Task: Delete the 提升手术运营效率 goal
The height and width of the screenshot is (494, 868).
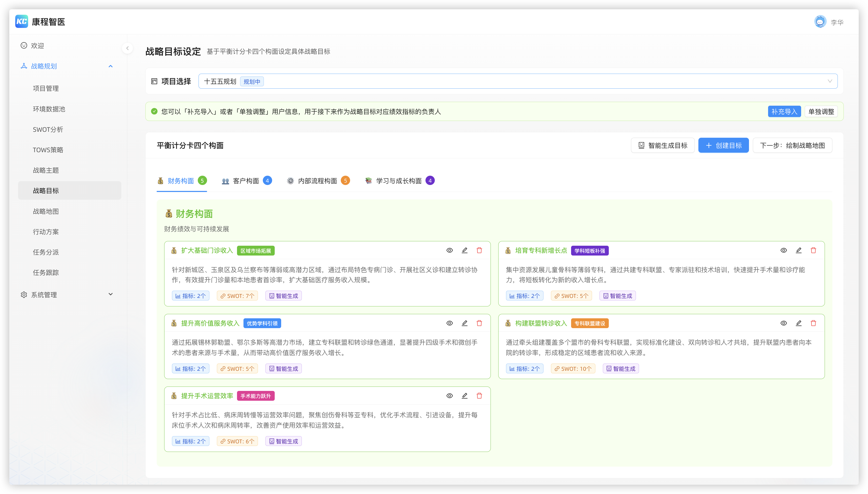Action: pos(479,396)
